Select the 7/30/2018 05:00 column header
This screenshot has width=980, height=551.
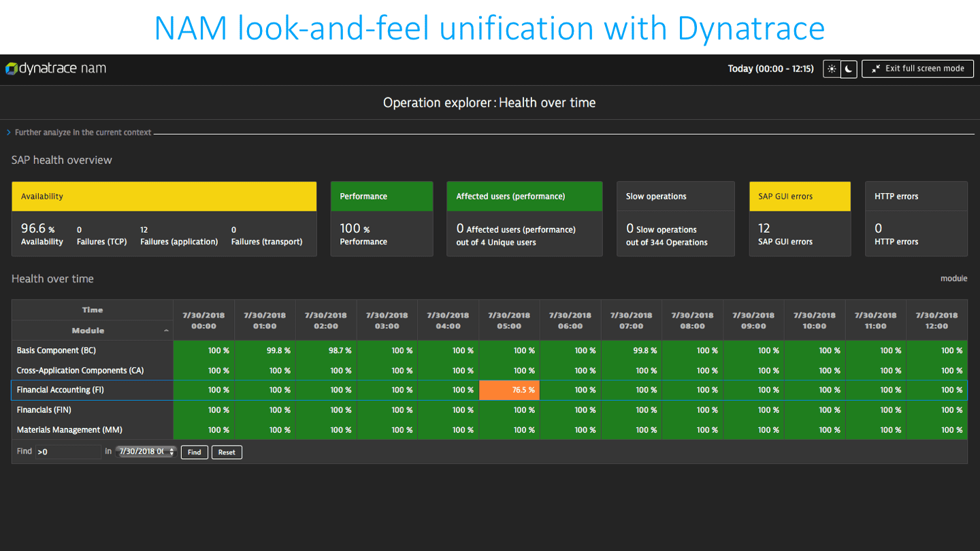(509, 320)
